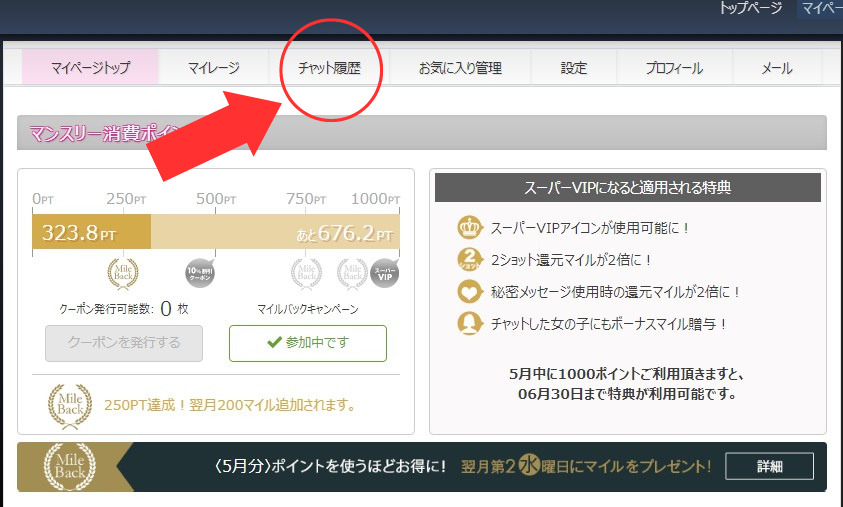Viewport: 843px width, 507px height.
Task: Click the green 参加中です campaign button
Action: click(x=307, y=343)
